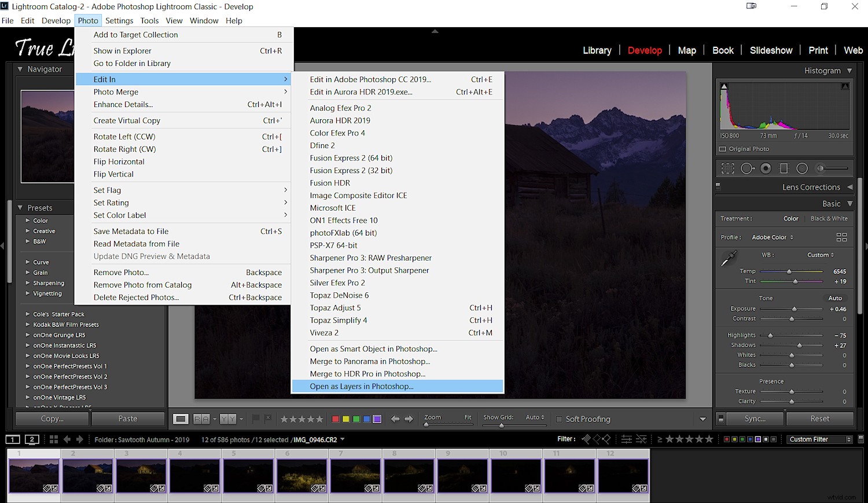Click the red color label swatch
Screen dimensions: 868x503
[x=335, y=419]
